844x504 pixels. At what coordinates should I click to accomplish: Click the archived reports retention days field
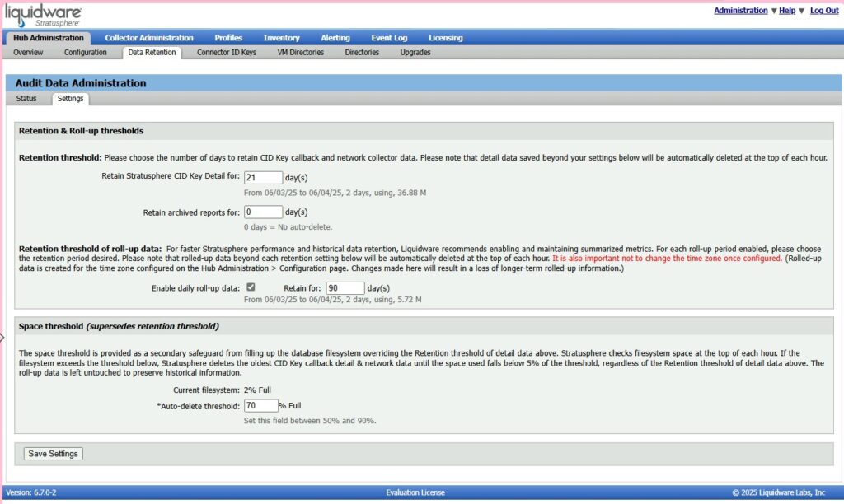pos(263,212)
